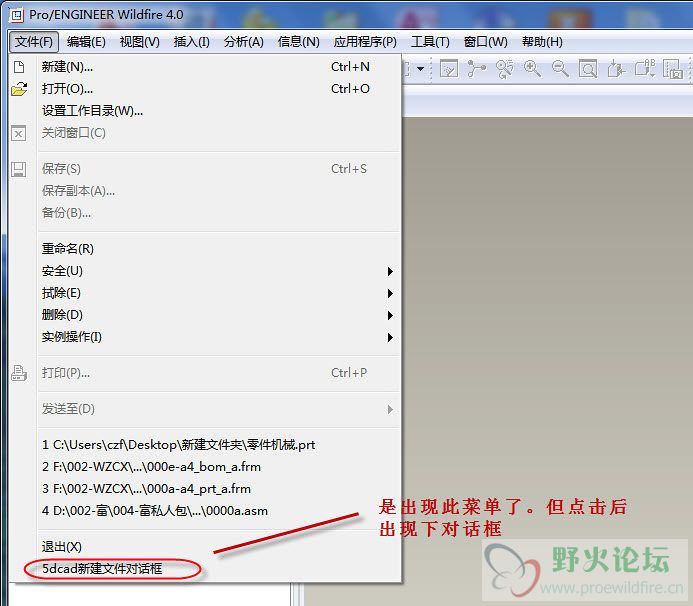
Task: Select the 实例操作(I) menu entry
Action: 206,337
